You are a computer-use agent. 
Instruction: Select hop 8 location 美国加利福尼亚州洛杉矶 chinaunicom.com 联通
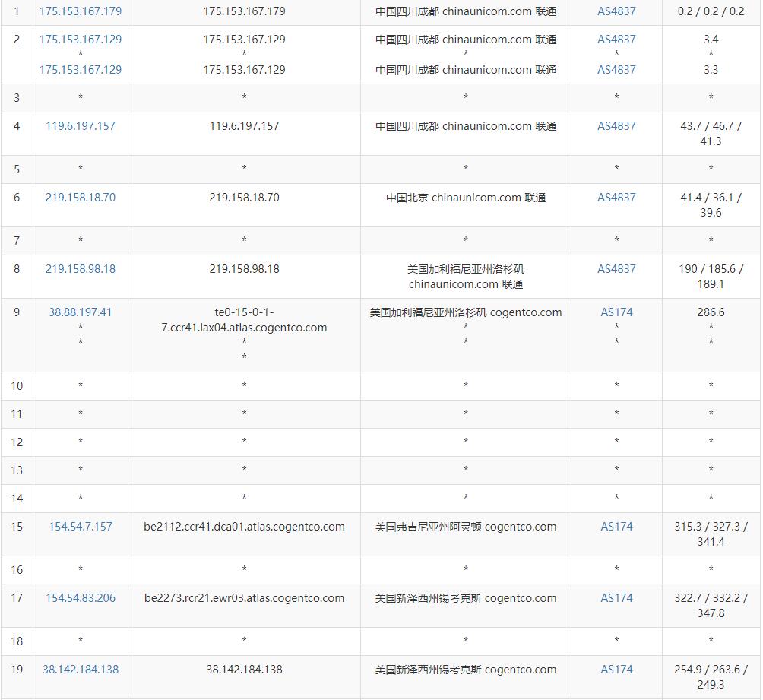(466, 277)
